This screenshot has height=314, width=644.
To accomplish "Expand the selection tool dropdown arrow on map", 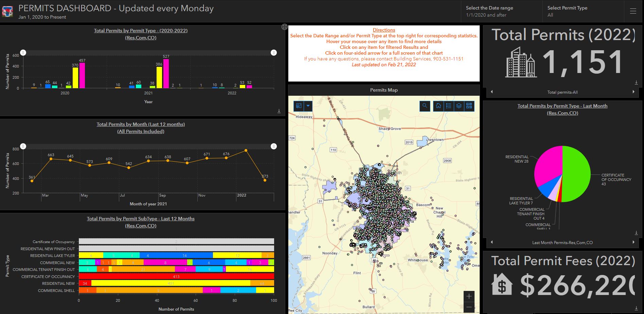I will pyautogui.click(x=307, y=106).
